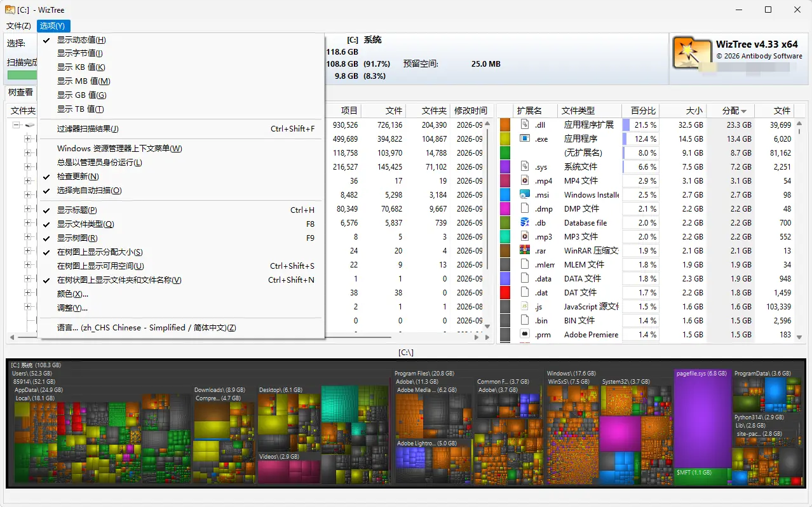Click the .prm Adobe Premiere icon
This screenshot has width=812, height=507.
pos(525,334)
